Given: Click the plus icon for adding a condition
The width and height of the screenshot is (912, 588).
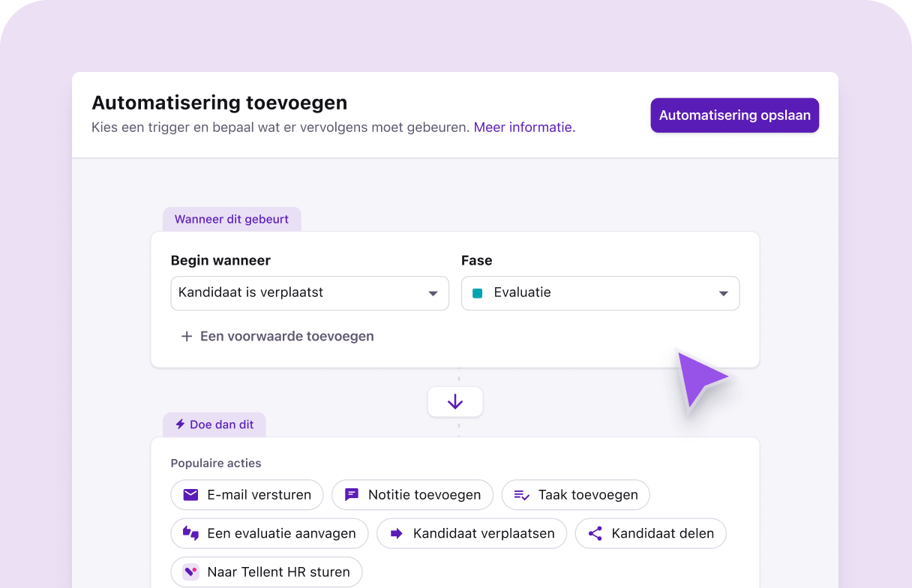Looking at the screenshot, I should point(186,336).
